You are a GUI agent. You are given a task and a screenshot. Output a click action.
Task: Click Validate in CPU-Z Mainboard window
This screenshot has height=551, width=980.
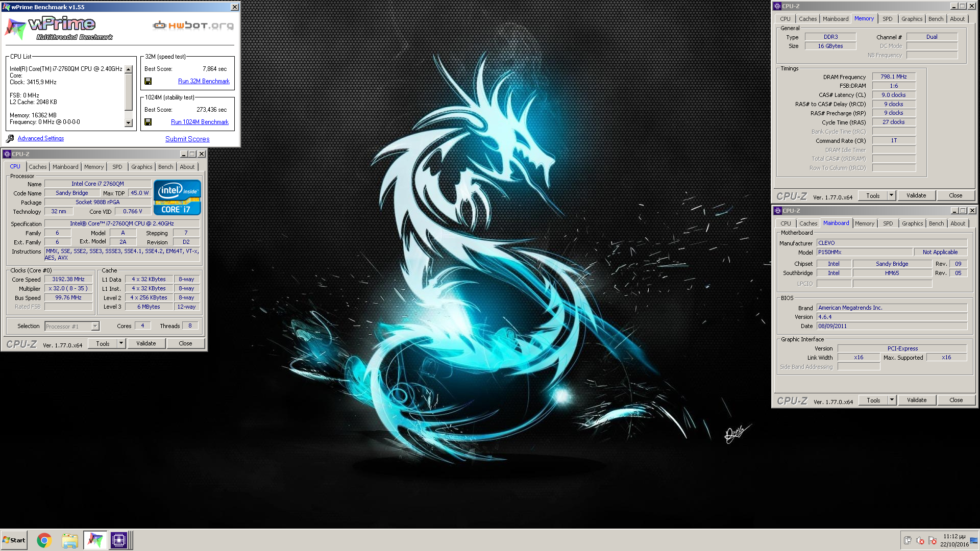coord(917,400)
